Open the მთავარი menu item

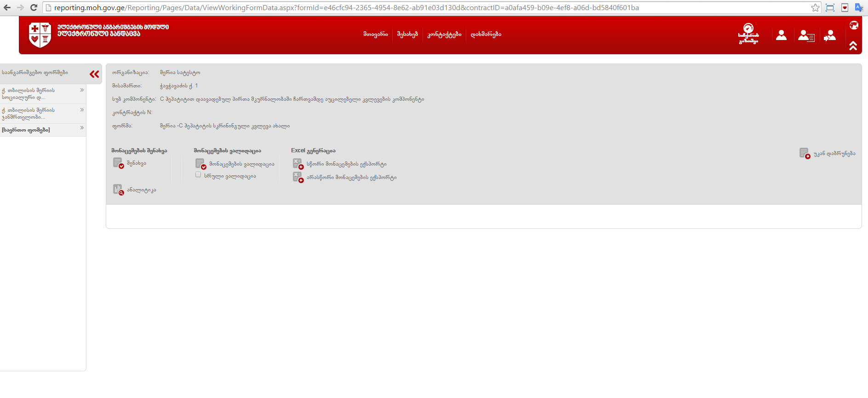(375, 35)
